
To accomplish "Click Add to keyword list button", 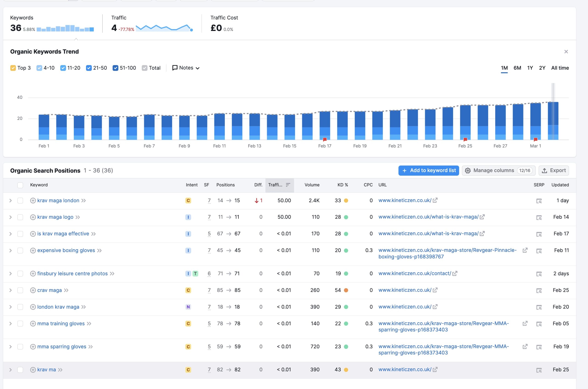I will (x=428, y=170).
